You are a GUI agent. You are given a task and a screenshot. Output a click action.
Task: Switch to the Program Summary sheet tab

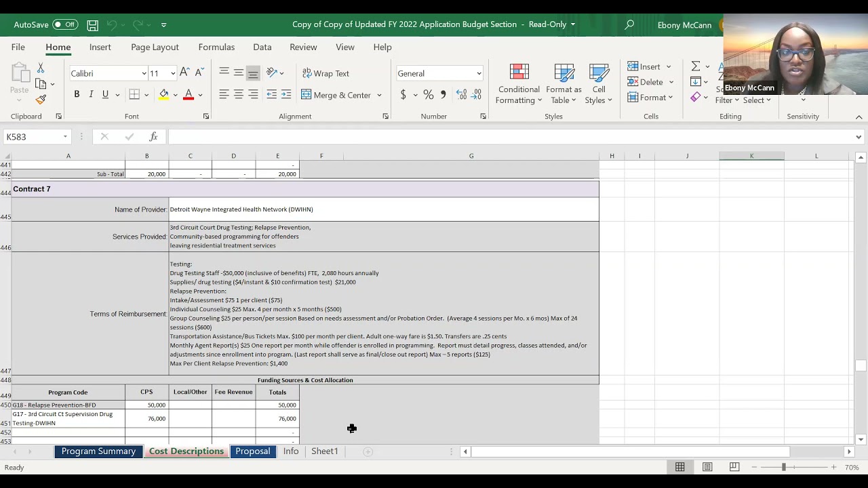pos(98,451)
